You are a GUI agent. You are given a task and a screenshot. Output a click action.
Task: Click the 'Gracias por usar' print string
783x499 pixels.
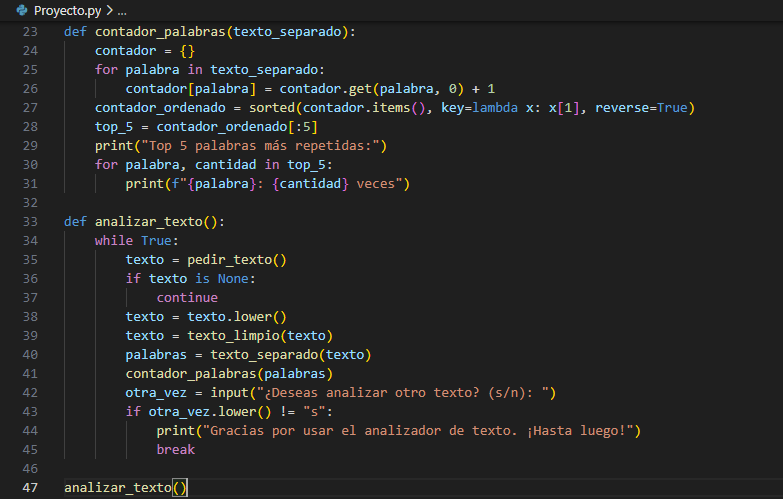418,430
